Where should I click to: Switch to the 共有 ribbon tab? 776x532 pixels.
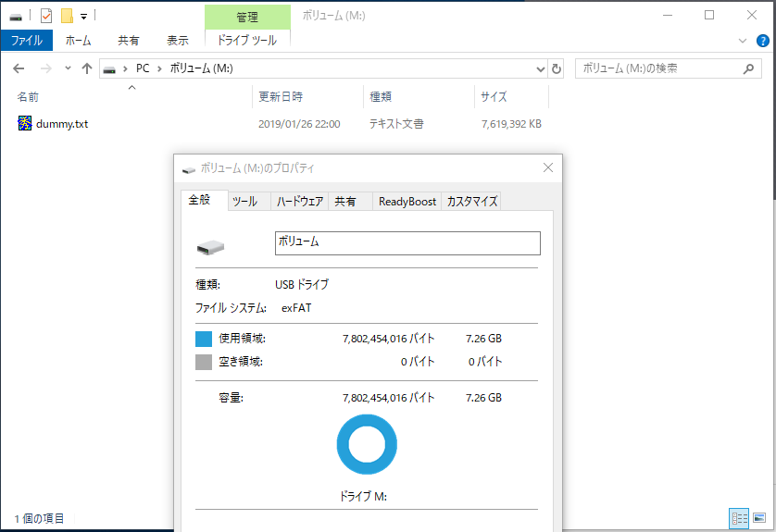tap(128, 41)
